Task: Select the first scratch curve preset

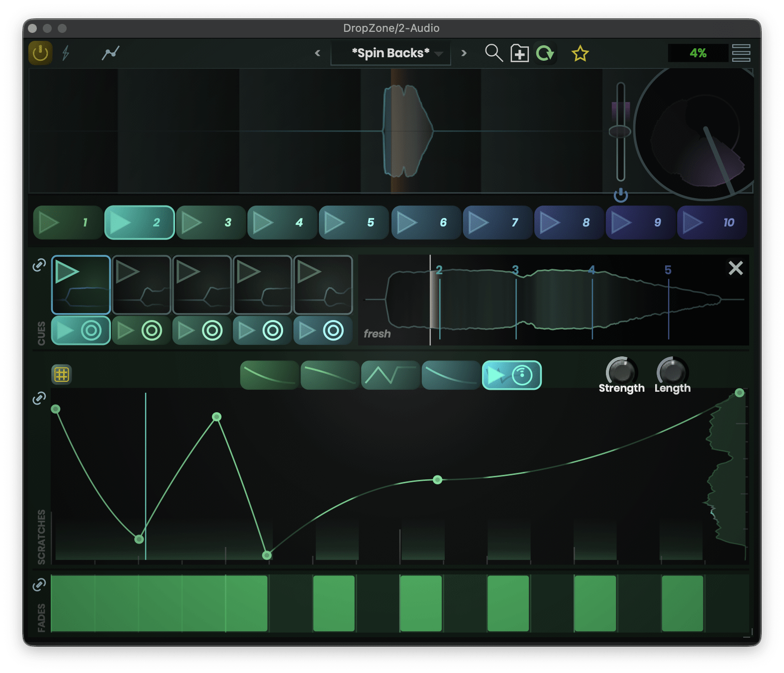Action: click(270, 375)
